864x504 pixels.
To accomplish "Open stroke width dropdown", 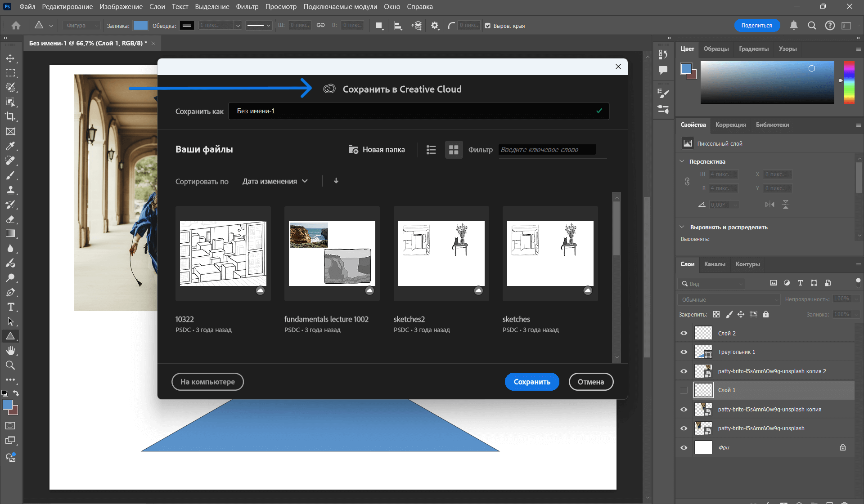I will [238, 26].
